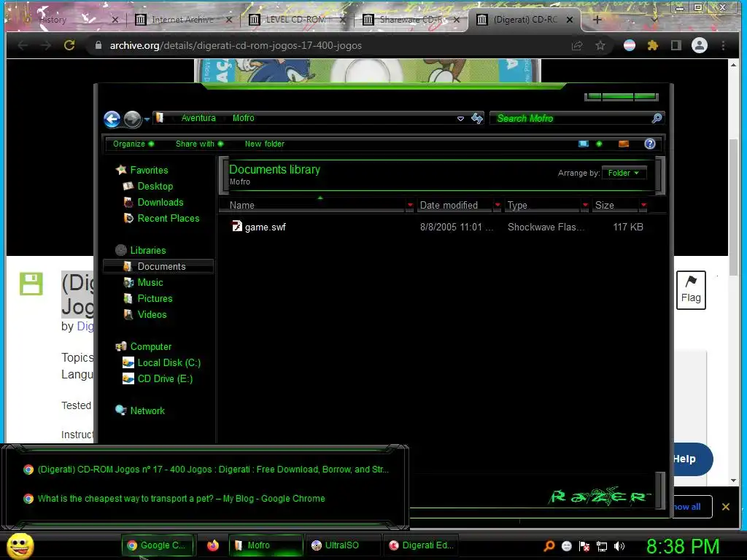
Task: Bookmark this page with the star
Action: (600, 45)
